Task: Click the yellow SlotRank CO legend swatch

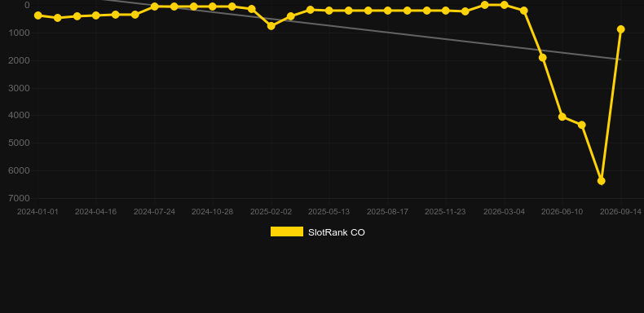Action: (x=287, y=231)
